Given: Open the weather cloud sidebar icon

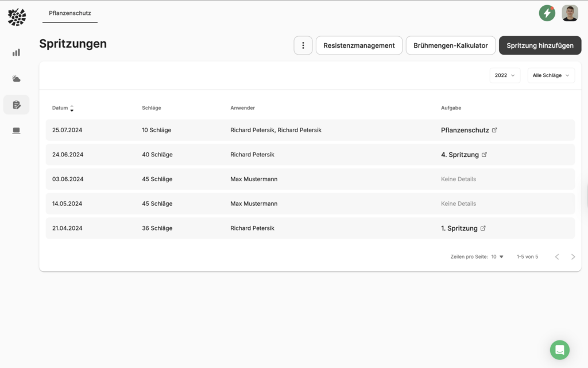Looking at the screenshot, I should [x=16, y=79].
